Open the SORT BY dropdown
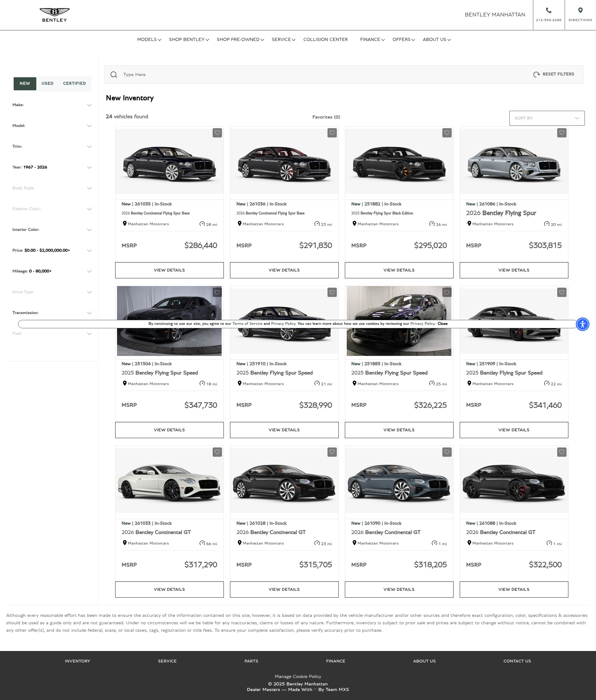Screen dimensions: 596x700 click(547, 118)
